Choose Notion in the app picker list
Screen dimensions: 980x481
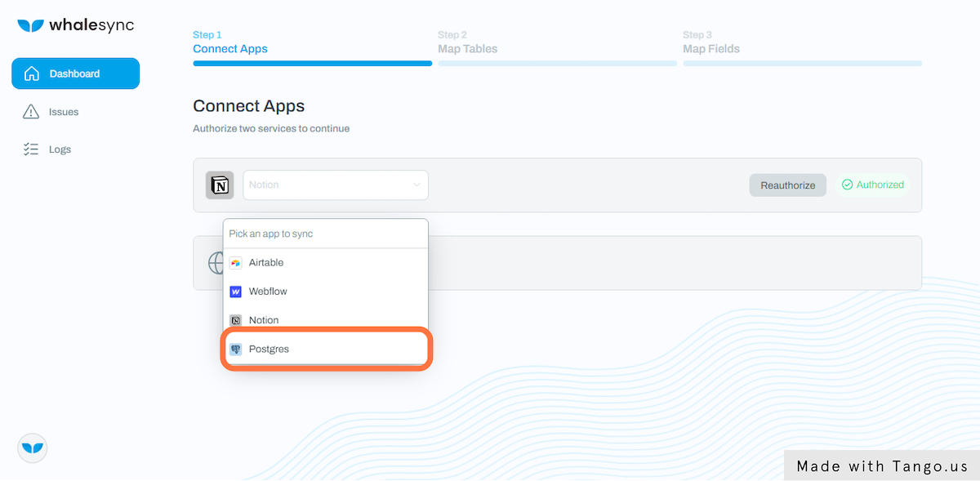(x=326, y=320)
